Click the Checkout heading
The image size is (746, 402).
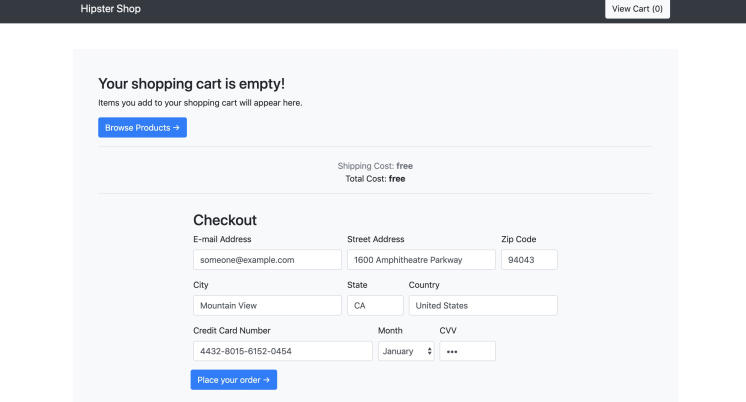pyautogui.click(x=225, y=220)
